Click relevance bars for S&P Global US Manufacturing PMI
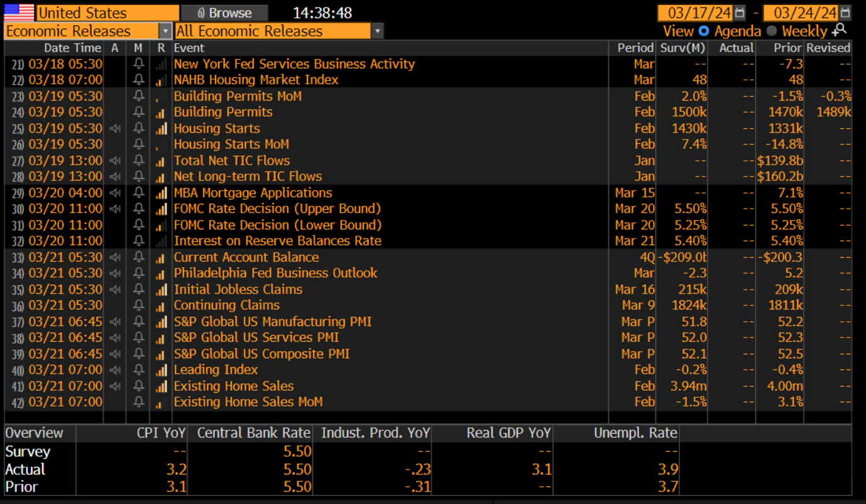866x504 pixels. coord(161,321)
